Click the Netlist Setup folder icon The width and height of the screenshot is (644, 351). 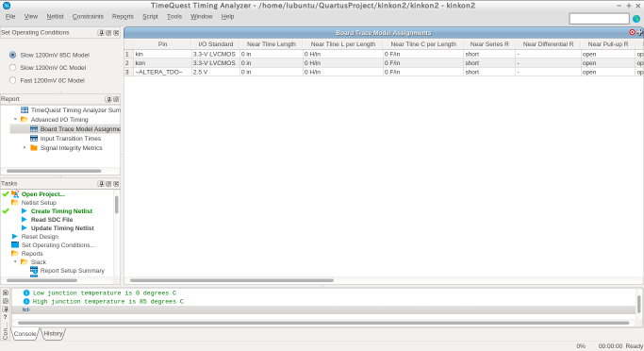point(15,203)
